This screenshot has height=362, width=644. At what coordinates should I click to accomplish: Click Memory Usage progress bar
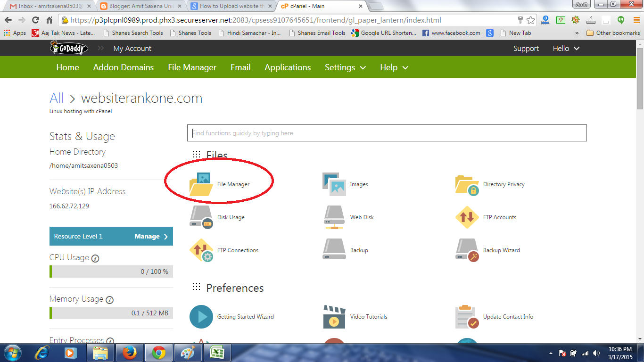point(111,313)
